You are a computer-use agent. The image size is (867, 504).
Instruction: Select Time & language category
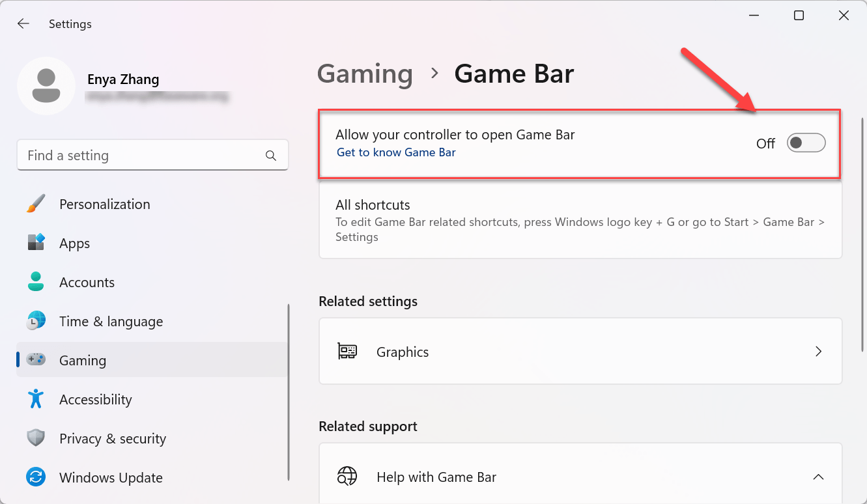[152, 321]
